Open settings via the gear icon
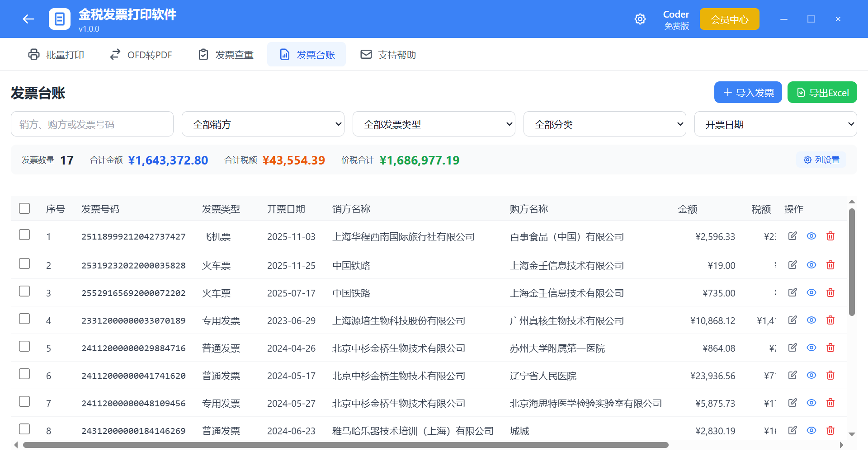868x461 pixels. pyautogui.click(x=640, y=19)
